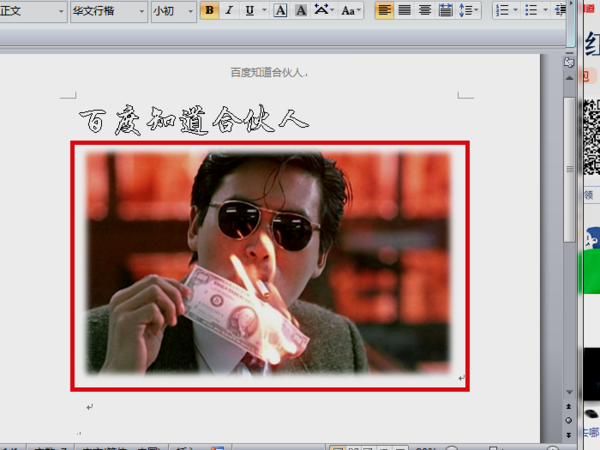600x450 pixels.
Task: Click the line spacing icon
Action: 465,10
